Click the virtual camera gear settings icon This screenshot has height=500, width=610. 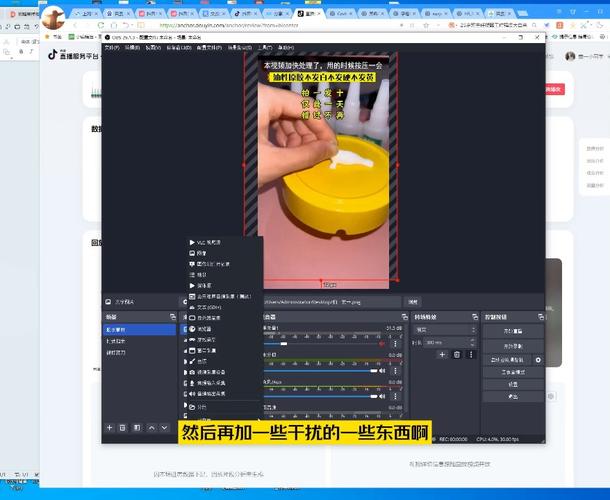538,359
